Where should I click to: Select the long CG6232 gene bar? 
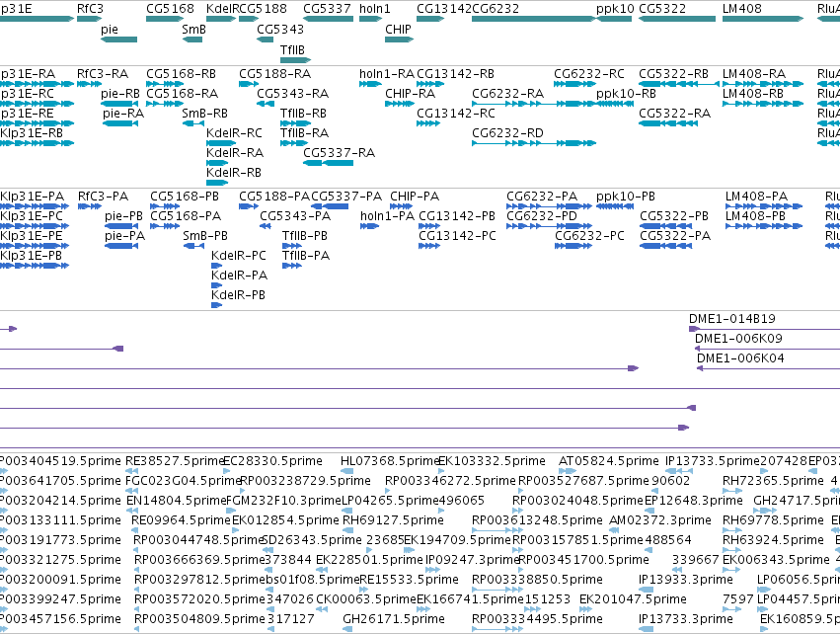click(534, 19)
